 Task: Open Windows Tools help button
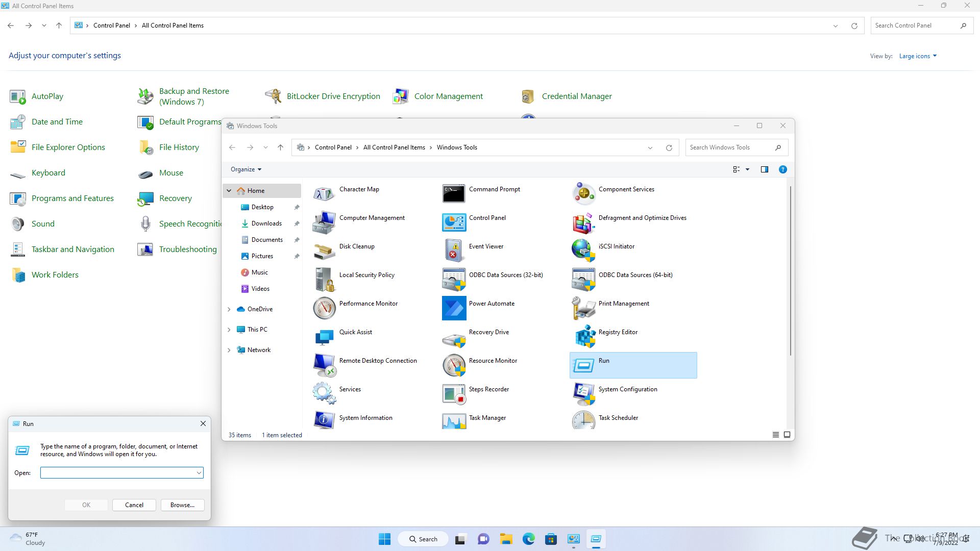783,169
